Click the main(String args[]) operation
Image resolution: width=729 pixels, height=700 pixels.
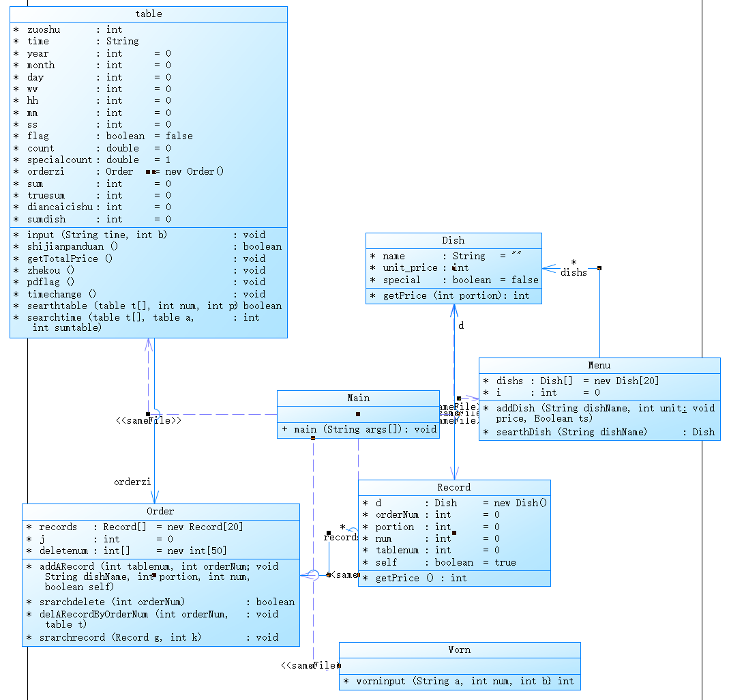pyautogui.click(x=359, y=429)
